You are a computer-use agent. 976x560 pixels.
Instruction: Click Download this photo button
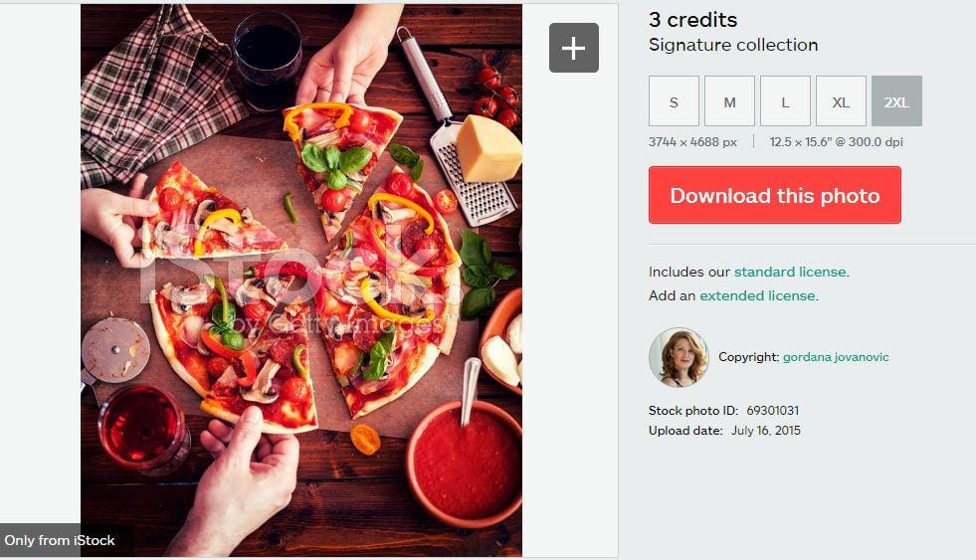coord(774,195)
